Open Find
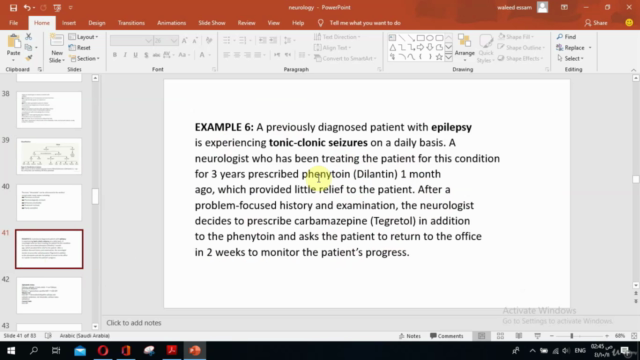The image size is (640, 360). tap(567, 37)
